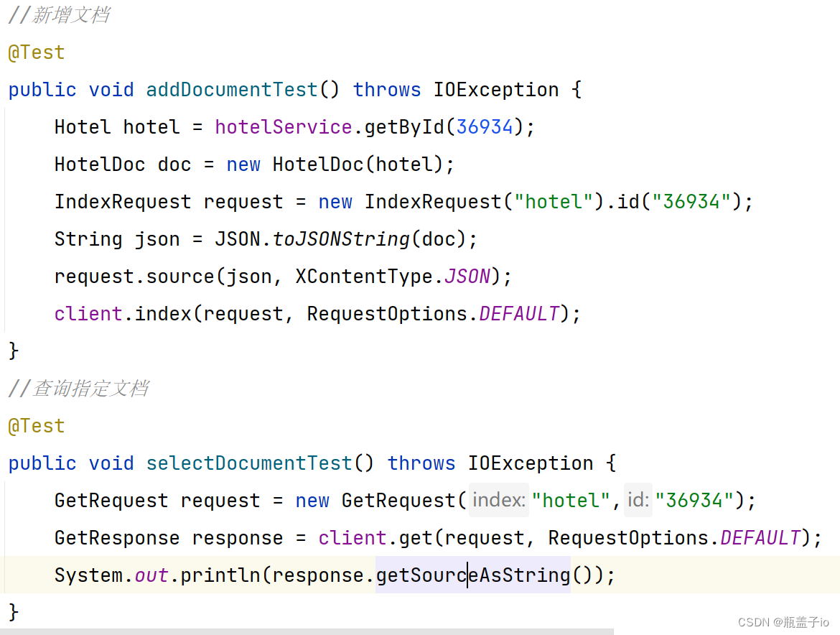The image size is (840, 635).
Task: Click IOException in addDocumentTest signature
Action: click(x=496, y=90)
